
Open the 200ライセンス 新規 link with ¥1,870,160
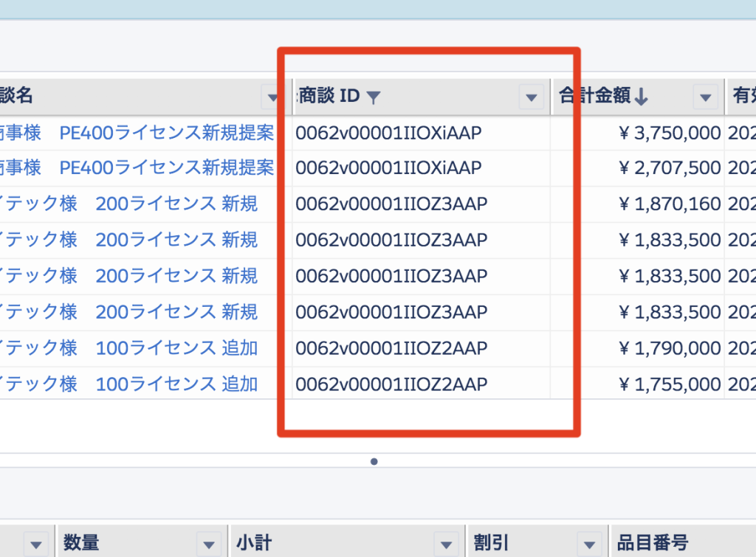click(176, 204)
